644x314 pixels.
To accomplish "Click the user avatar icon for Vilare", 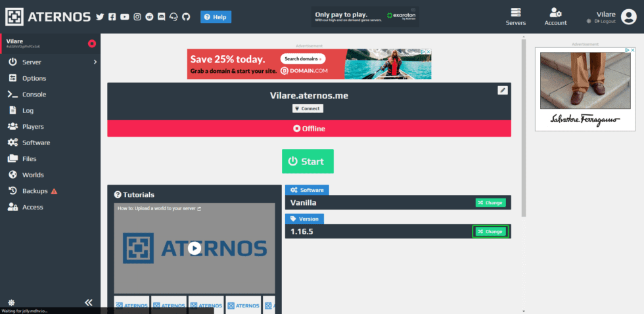I will coord(628,17).
